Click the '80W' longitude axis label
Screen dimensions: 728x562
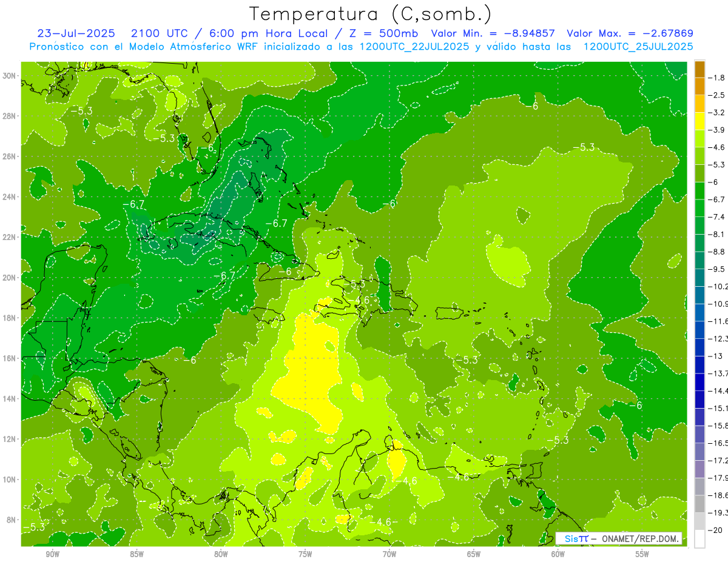coord(221,555)
